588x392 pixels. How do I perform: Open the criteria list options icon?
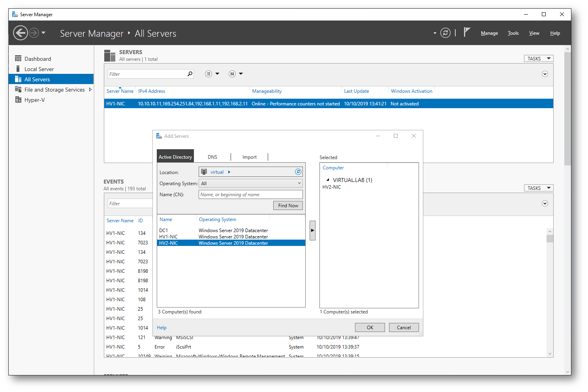tap(209, 74)
